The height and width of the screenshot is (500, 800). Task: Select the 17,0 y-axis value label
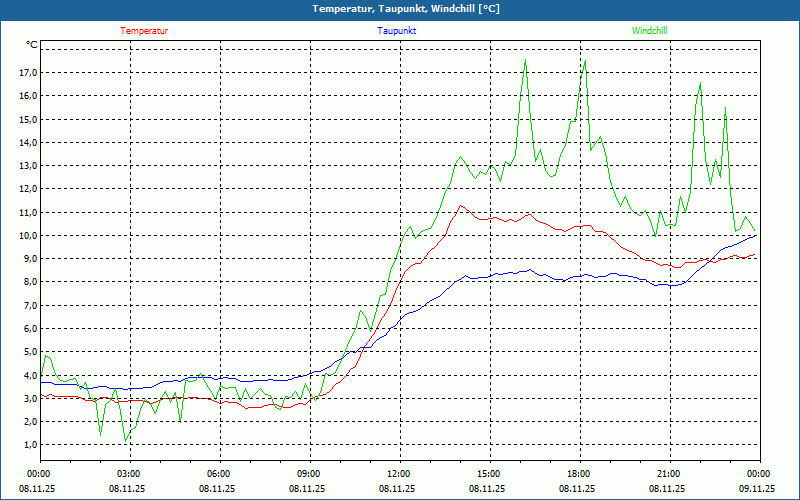pyautogui.click(x=28, y=73)
